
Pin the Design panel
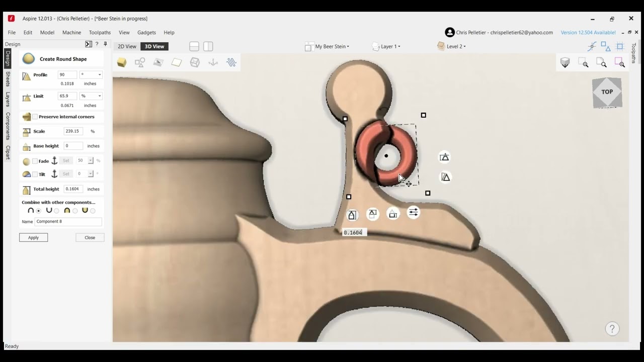click(105, 44)
